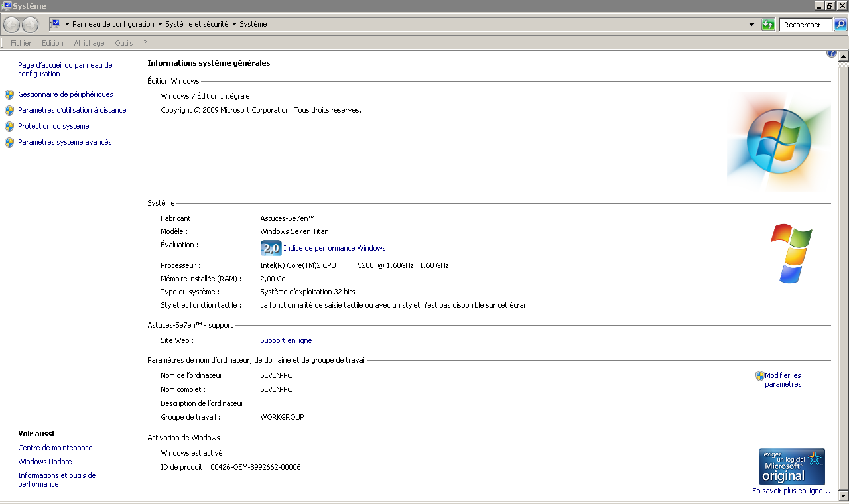Click the workgroup value WORKGROUP
This screenshot has height=504, width=849.
click(x=282, y=417)
